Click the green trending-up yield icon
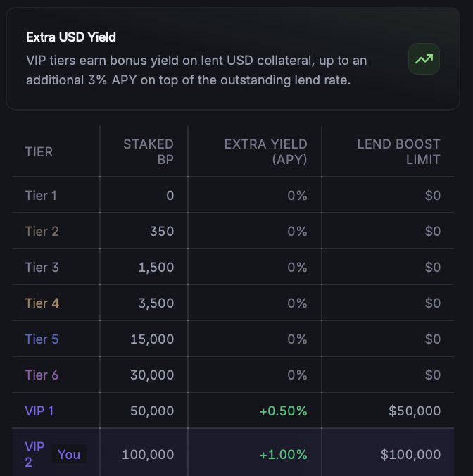Screen dimensions: 473x476 (424, 60)
